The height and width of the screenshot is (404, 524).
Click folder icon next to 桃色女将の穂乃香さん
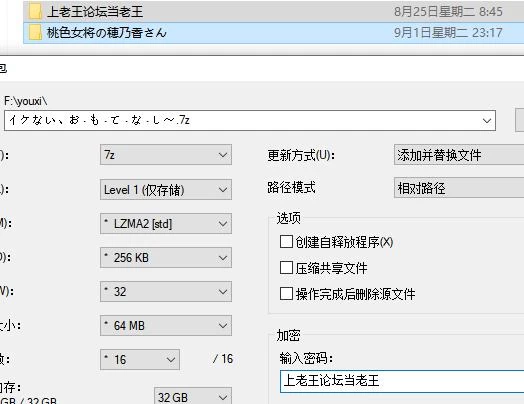coord(35,32)
